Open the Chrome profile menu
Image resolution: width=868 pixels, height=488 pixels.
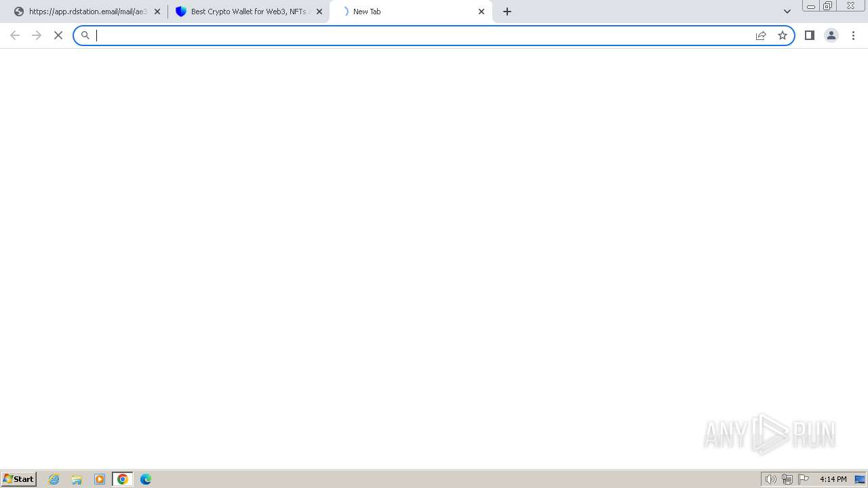(831, 35)
